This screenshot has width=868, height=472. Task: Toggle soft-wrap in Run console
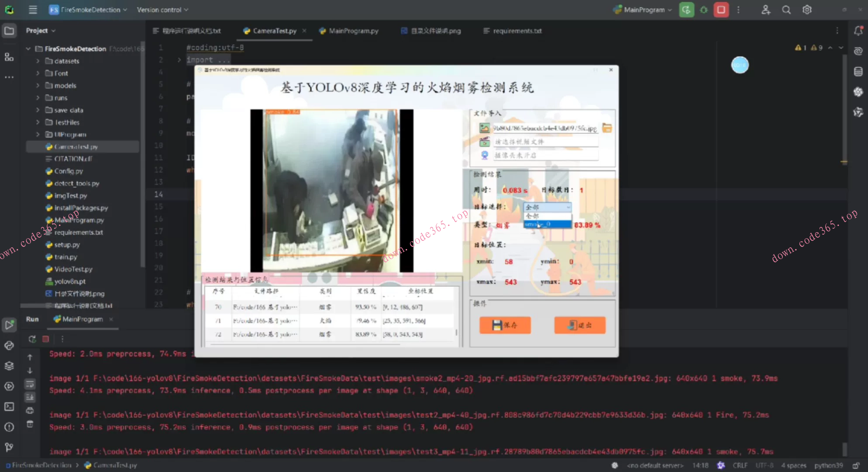point(30,384)
